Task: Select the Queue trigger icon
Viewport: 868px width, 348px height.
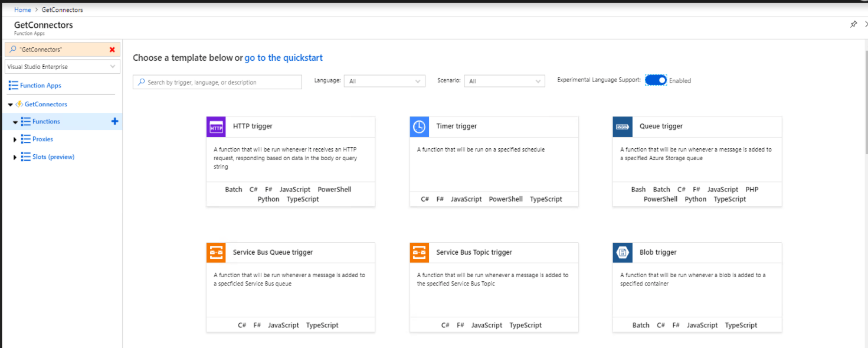Action: pyautogui.click(x=623, y=127)
